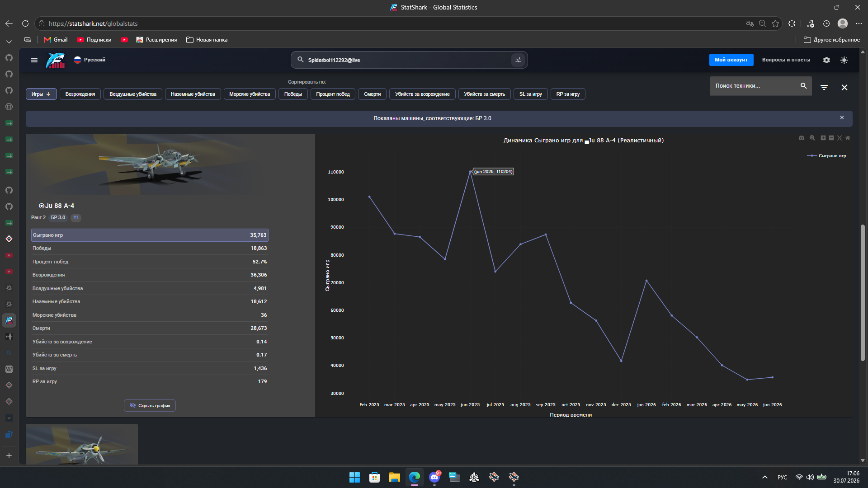Click the Ju 88 A-4 vehicle image
Screen dimensions: 868x488
tap(170, 164)
